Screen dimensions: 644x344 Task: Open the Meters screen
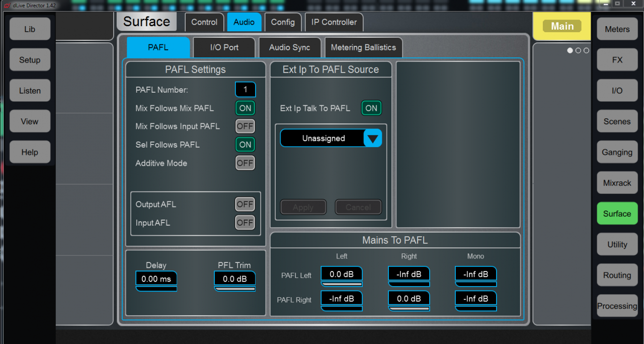coord(617,29)
